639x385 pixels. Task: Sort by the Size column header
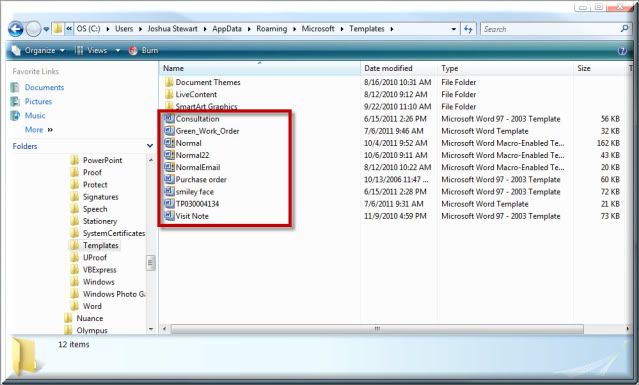[600, 68]
